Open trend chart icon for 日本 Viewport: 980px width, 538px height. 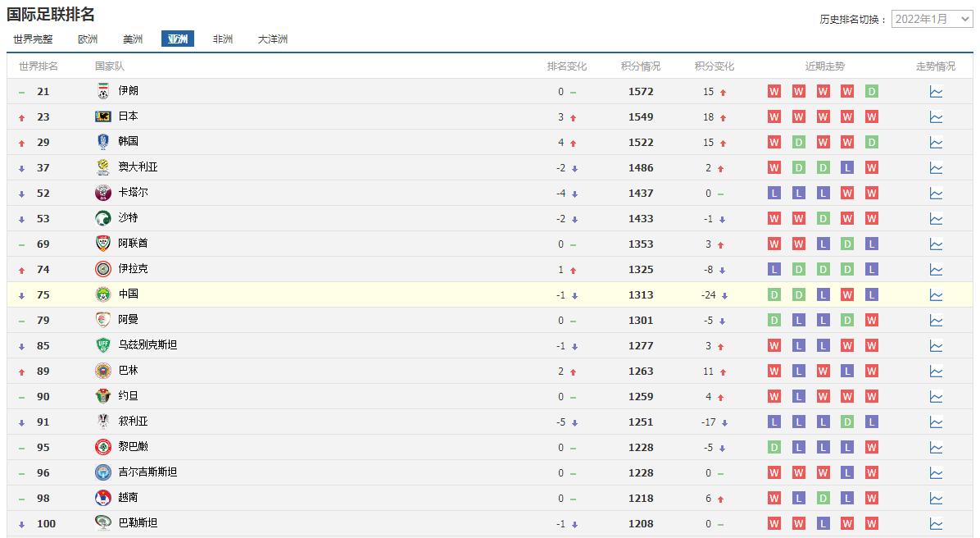[x=936, y=117]
